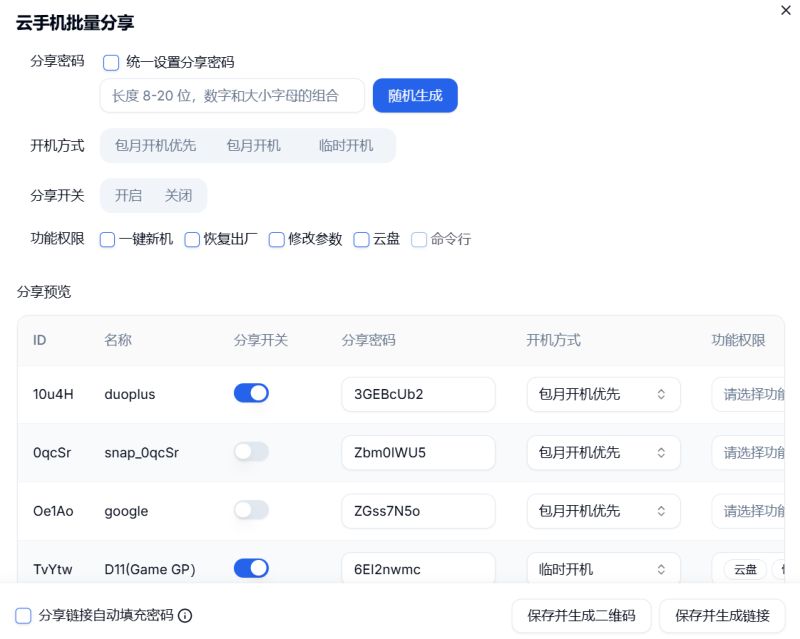Click 保存并生成二维码 button

pos(581,616)
